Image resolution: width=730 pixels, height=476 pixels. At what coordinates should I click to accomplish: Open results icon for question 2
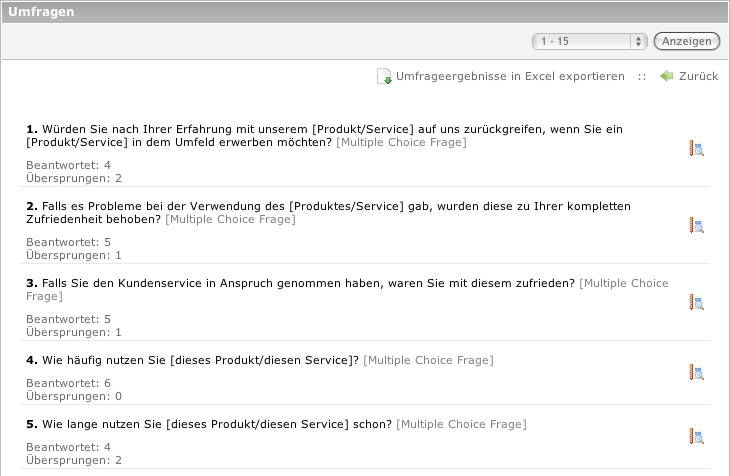697,226
